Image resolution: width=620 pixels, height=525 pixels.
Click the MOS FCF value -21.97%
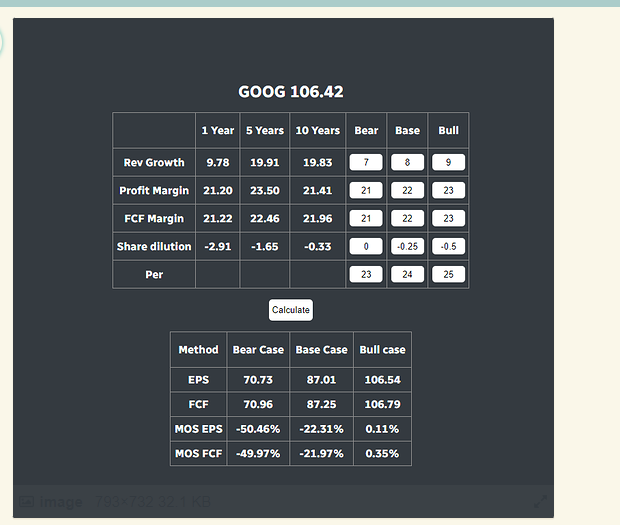pos(321,453)
